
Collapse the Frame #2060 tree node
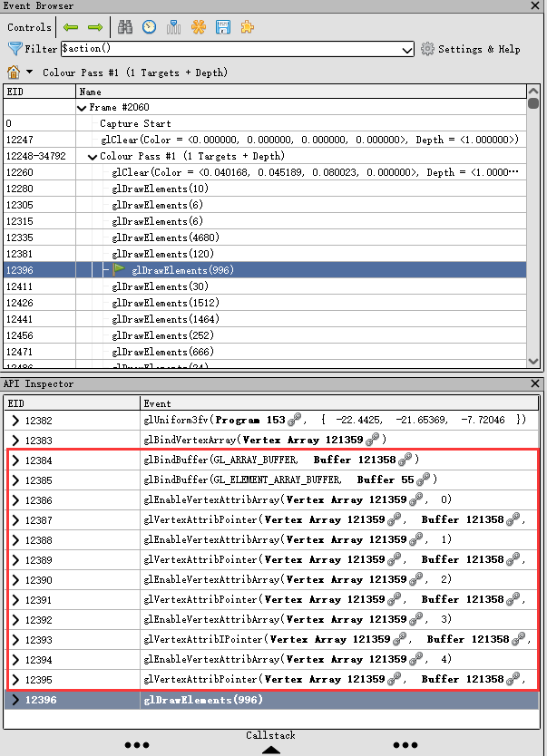click(x=82, y=108)
